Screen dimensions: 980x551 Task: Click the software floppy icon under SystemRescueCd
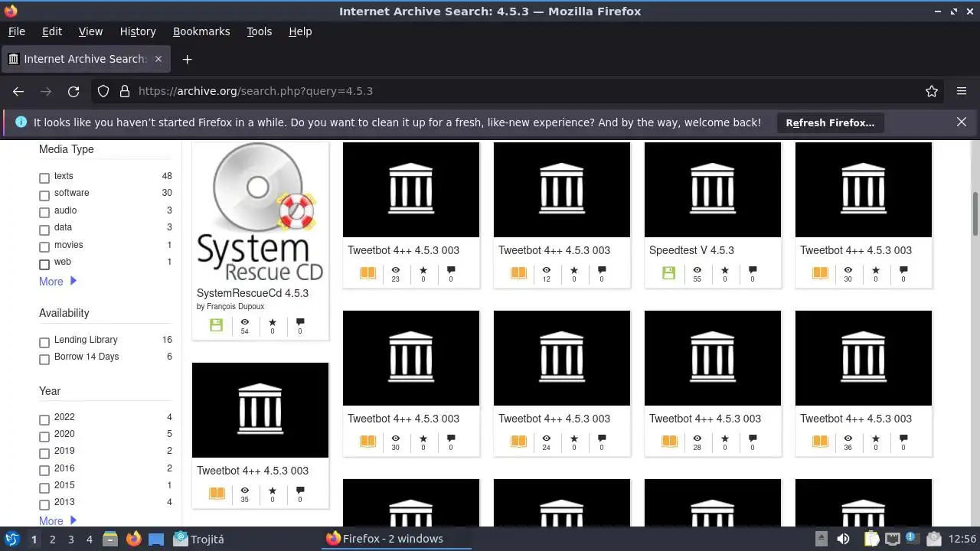click(x=216, y=325)
